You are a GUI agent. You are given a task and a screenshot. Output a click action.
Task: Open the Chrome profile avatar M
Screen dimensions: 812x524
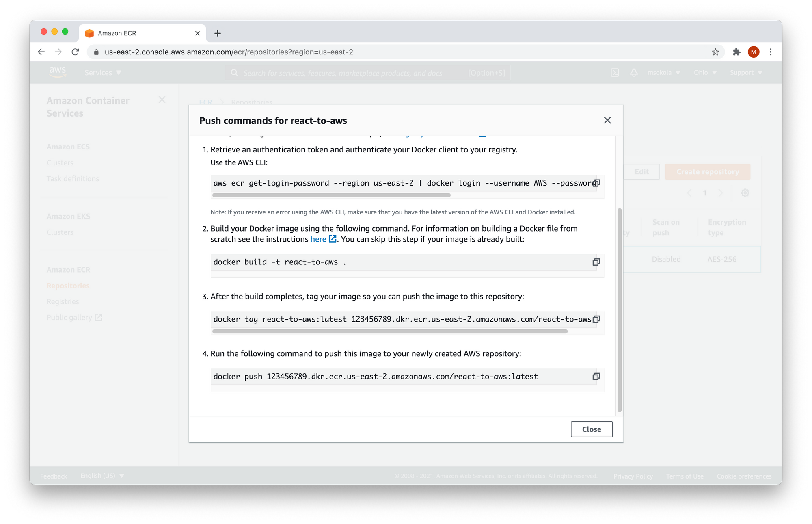pyautogui.click(x=754, y=52)
